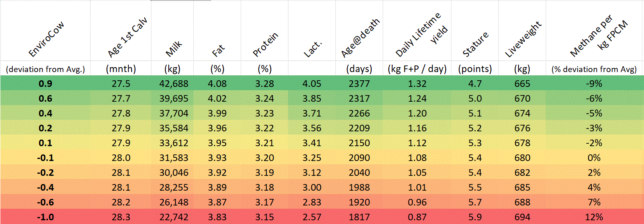Click the milk cell showing 42,688
The image size is (644, 224).
pos(174,84)
